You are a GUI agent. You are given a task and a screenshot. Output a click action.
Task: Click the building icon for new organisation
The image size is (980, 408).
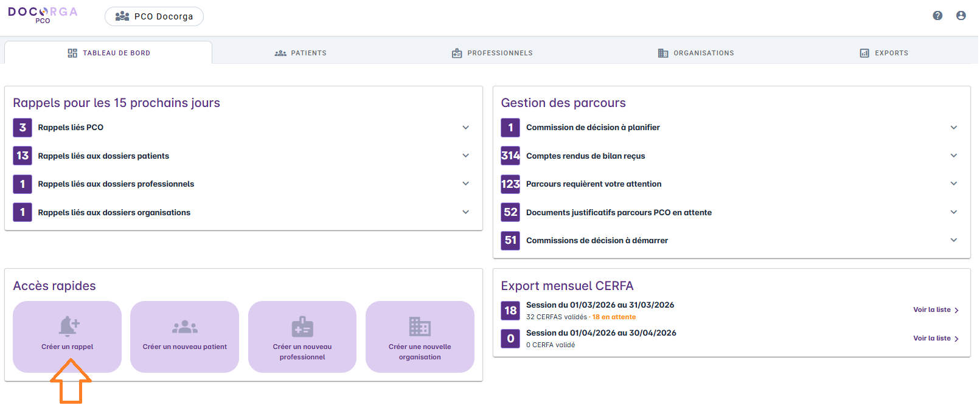click(x=420, y=327)
